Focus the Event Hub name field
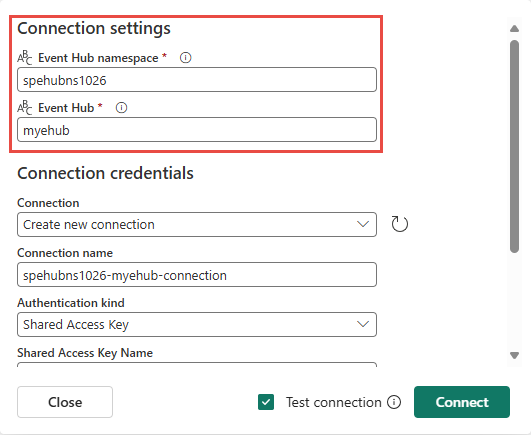 197,130
